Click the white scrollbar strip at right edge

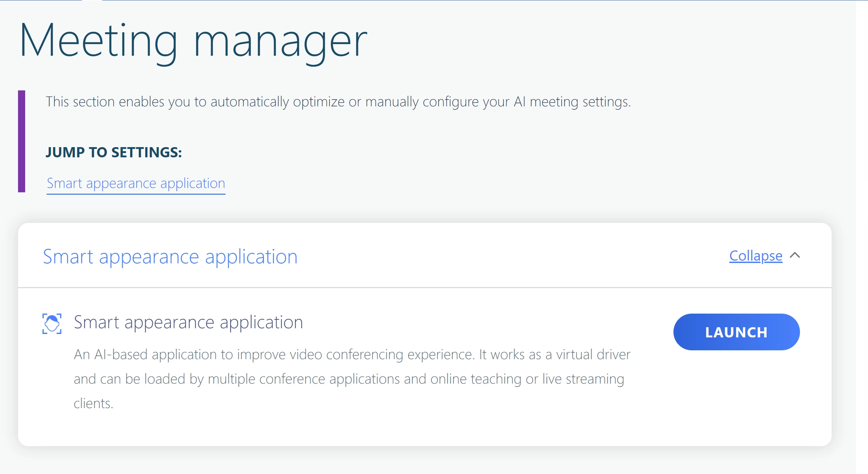click(x=862, y=238)
